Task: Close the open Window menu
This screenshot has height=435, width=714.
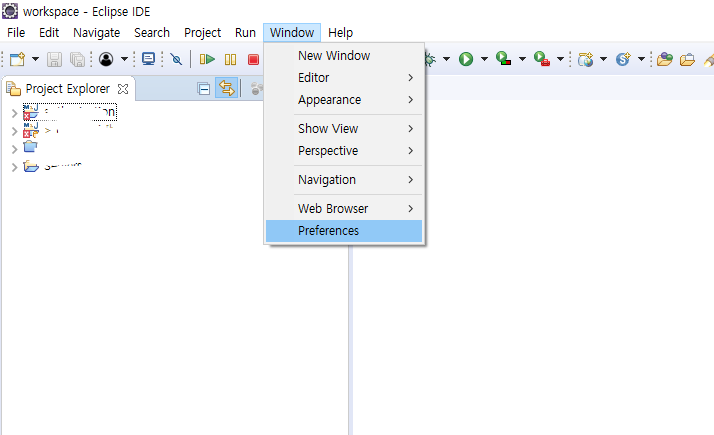Action: tap(292, 33)
